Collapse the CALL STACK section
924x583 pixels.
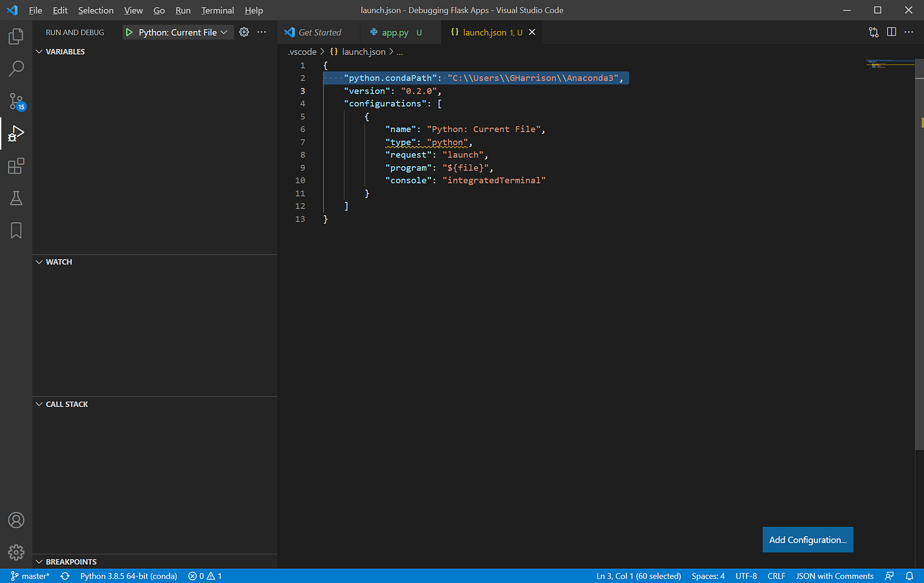click(x=40, y=404)
